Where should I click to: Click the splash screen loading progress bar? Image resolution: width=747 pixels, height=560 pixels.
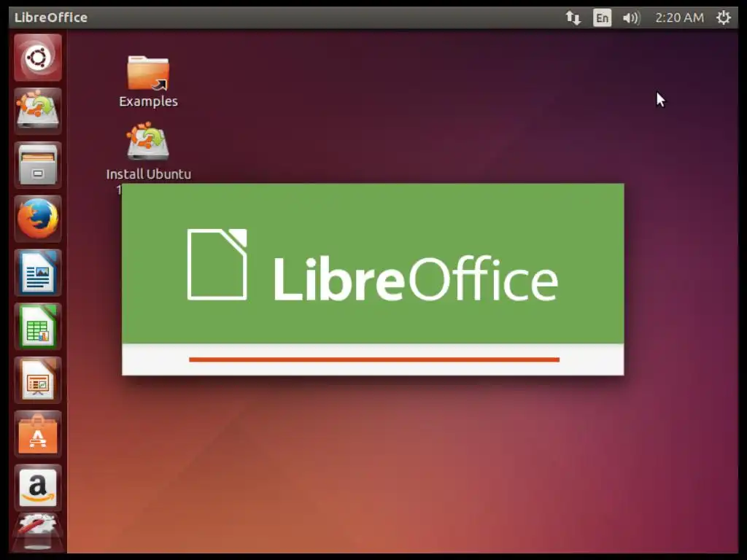point(374,359)
